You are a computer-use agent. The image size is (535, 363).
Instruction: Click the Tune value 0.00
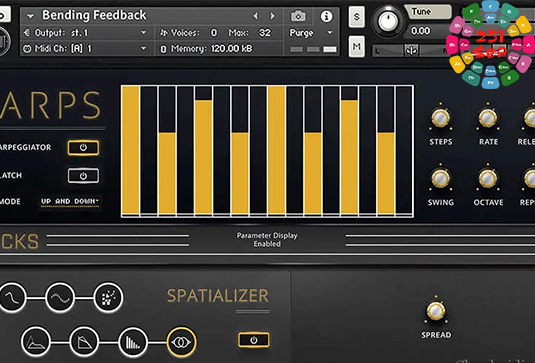tap(421, 31)
